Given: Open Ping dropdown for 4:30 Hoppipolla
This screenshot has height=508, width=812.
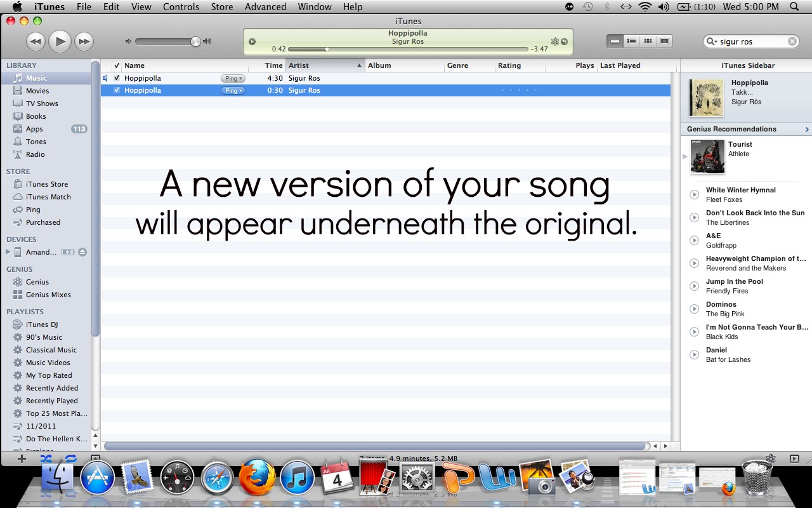Looking at the screenshot, I should click(233, 78).
